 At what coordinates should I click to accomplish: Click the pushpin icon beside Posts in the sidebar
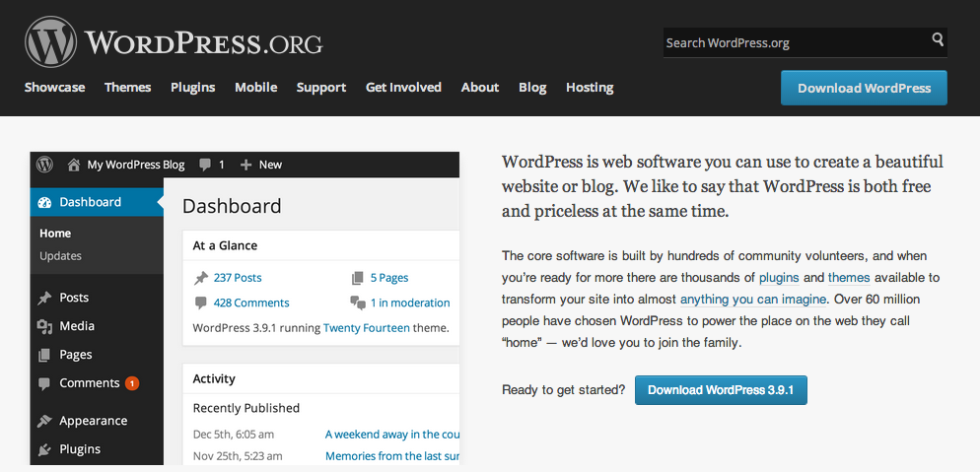(x=44, y=298)
